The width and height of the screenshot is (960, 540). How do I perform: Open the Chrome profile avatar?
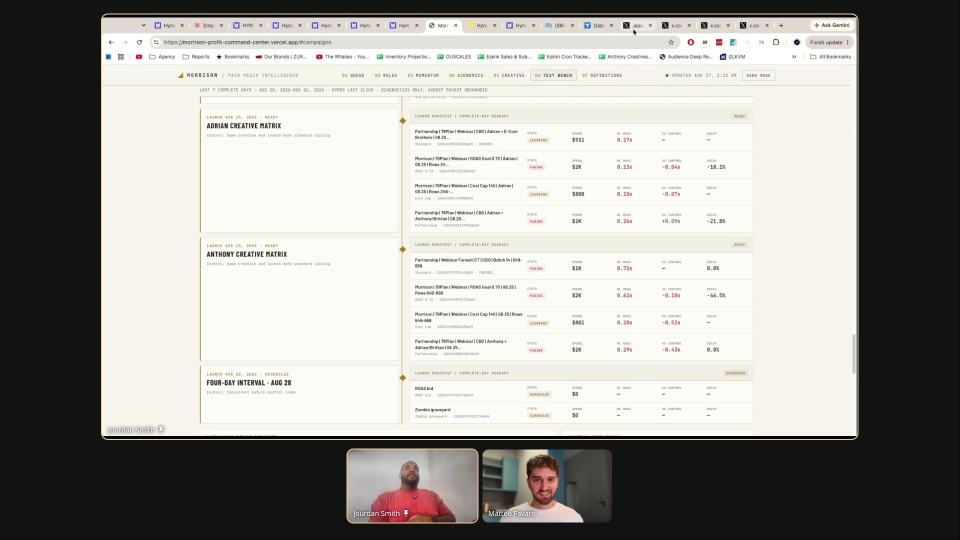[797, 42]
